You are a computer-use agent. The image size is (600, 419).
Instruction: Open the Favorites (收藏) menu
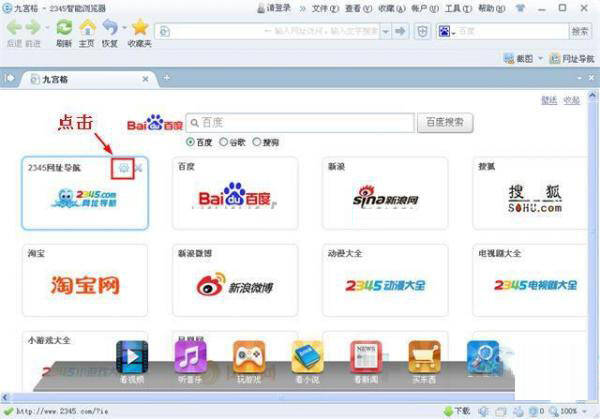click(x=391, y=8)
